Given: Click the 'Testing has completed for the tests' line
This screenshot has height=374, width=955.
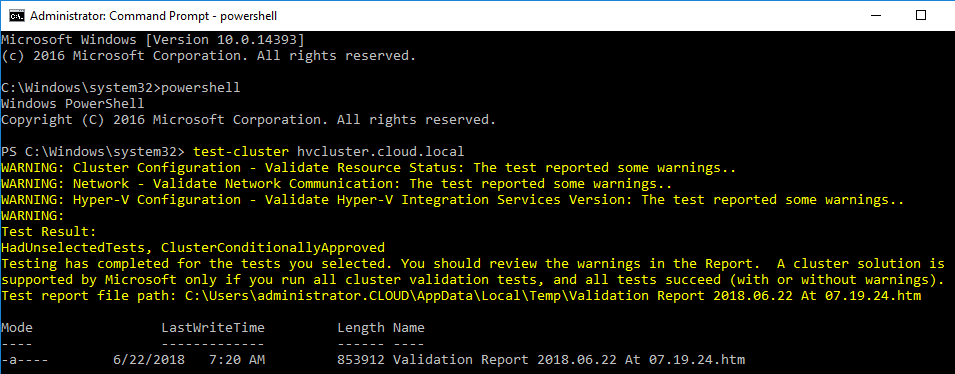Looking at the screenshot, I should pos(473,264).
